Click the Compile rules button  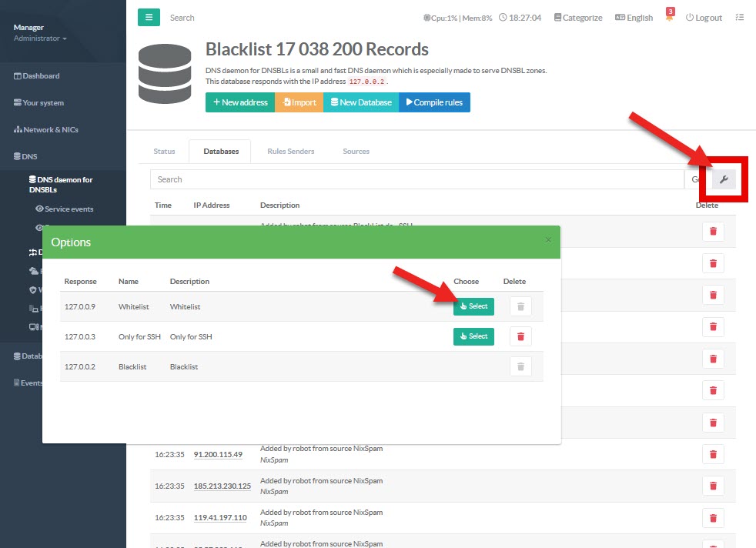coord(434,102)
